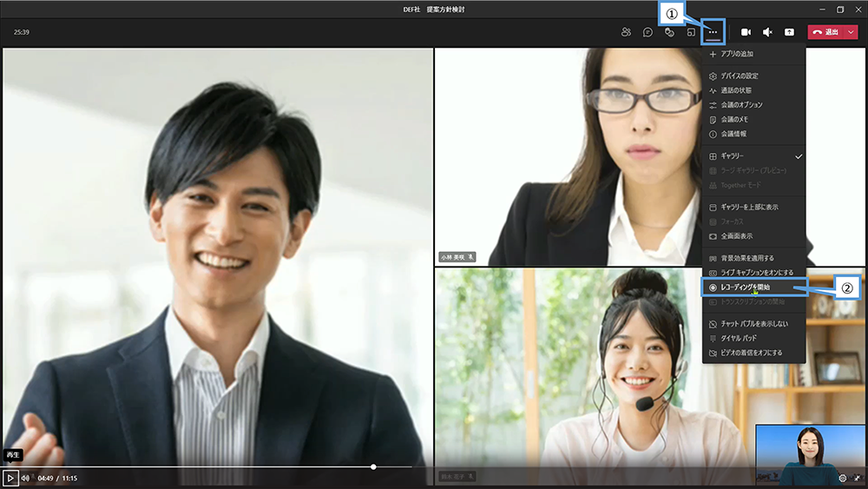Screen dimensions: 868x489
Task: Open the rooms icon in meeting toolbar
Action: tap(691, 32)
